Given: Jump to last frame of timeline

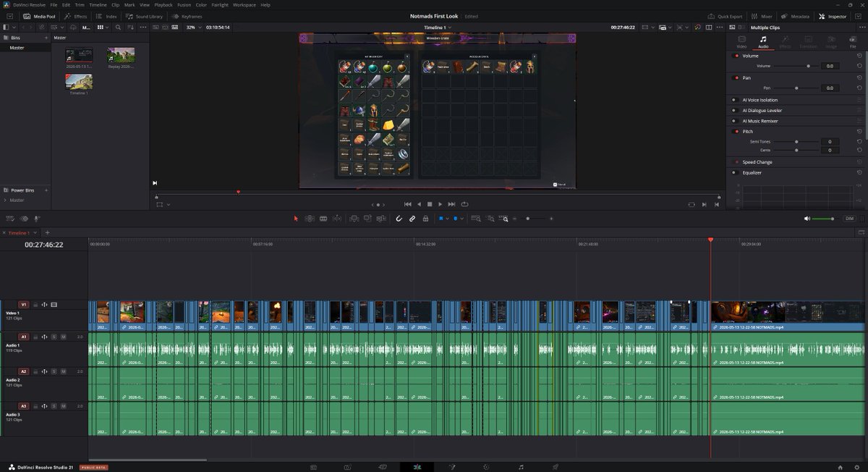Looking at the screenshot, I should [451, 204].
